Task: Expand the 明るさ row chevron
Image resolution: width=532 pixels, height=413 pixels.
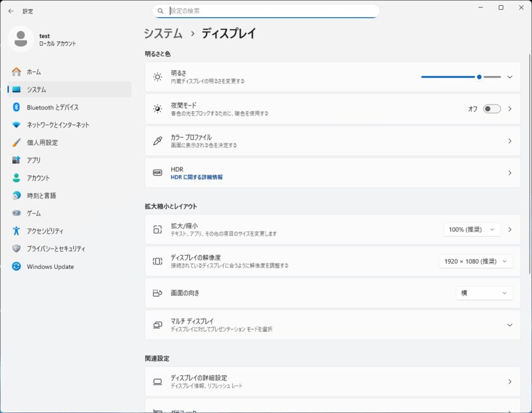Action: [x=509, y=77]
